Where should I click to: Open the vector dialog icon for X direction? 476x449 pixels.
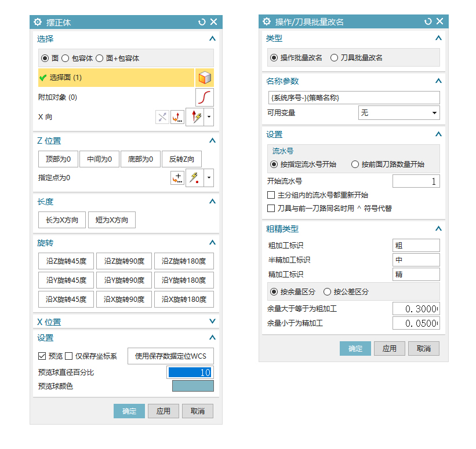[177, 117]
